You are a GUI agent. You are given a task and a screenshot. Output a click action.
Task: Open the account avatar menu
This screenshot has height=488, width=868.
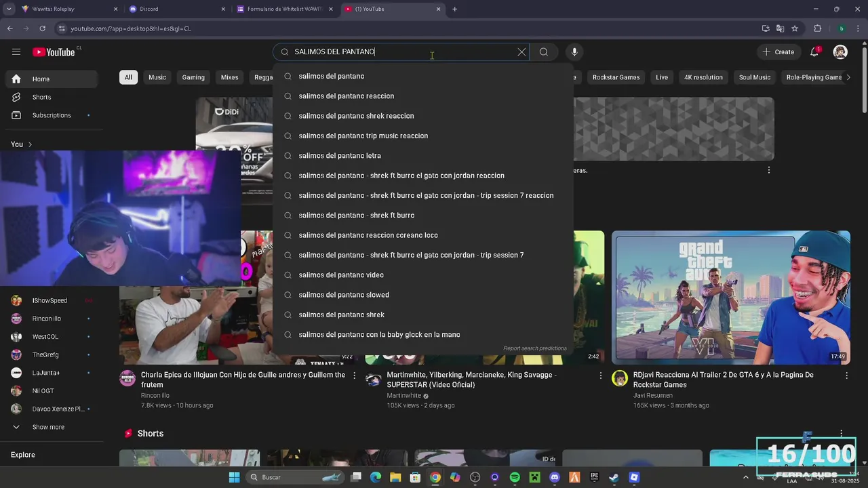840,52
